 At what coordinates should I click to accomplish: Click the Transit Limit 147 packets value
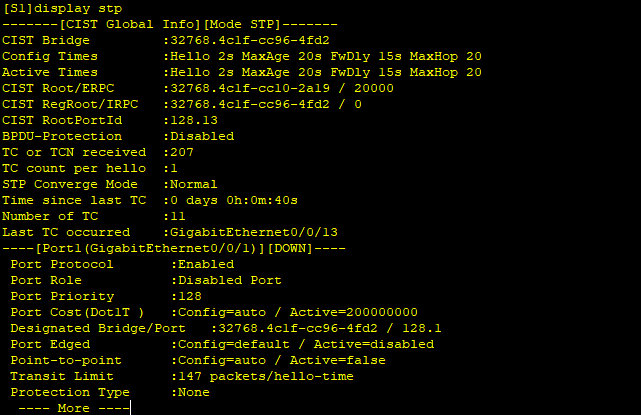(266, 376)
